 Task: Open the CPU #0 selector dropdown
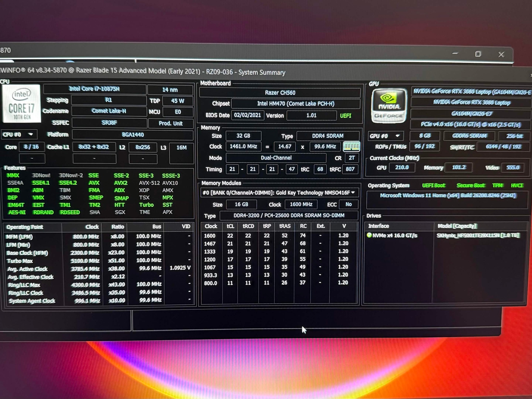(19, 135)
